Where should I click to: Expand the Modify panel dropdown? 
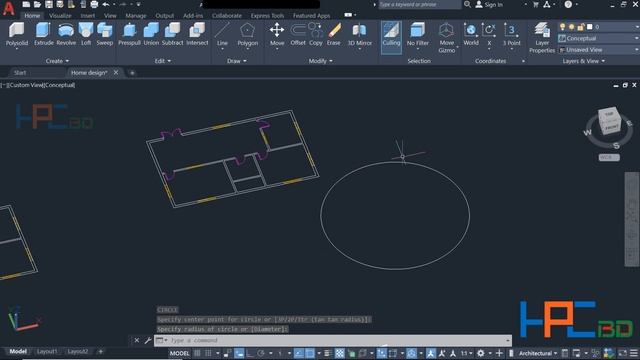[320, 61]
